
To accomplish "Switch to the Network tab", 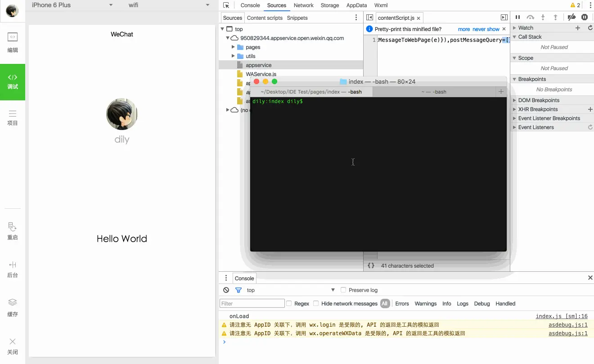I will click(x=303, y=5).
